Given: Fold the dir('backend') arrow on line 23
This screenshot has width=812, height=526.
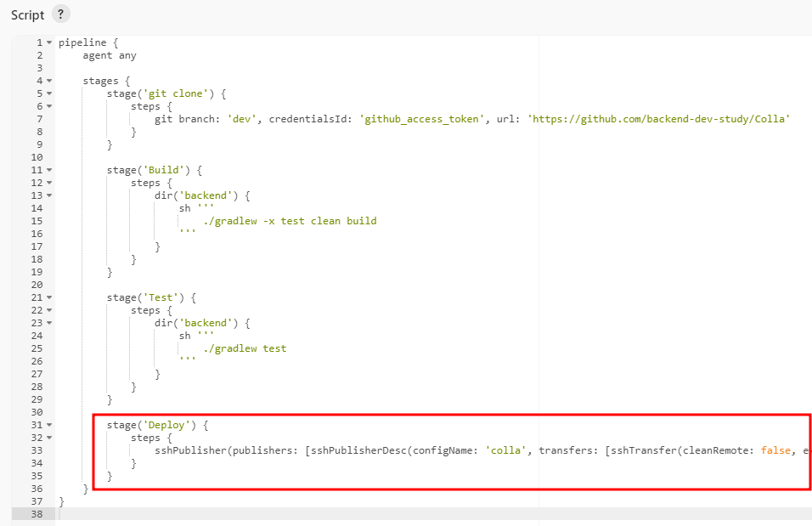Looking at the screenshot, I should tap(49, 323).
